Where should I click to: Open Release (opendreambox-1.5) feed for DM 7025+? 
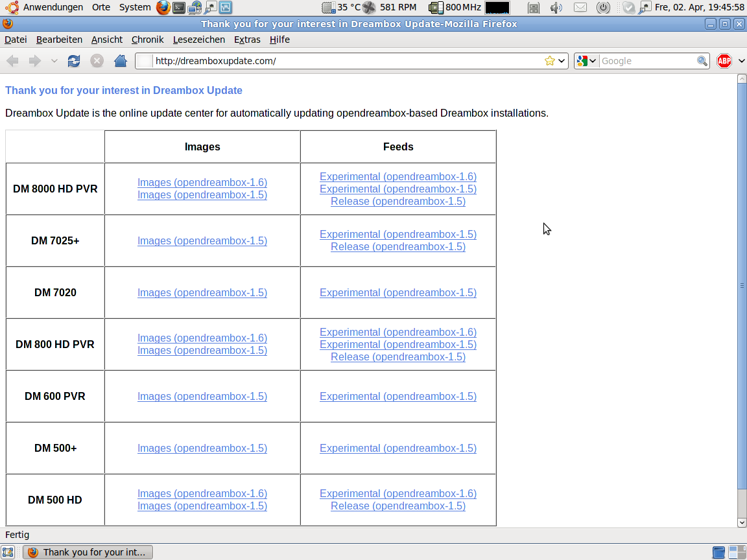[398, 246]
